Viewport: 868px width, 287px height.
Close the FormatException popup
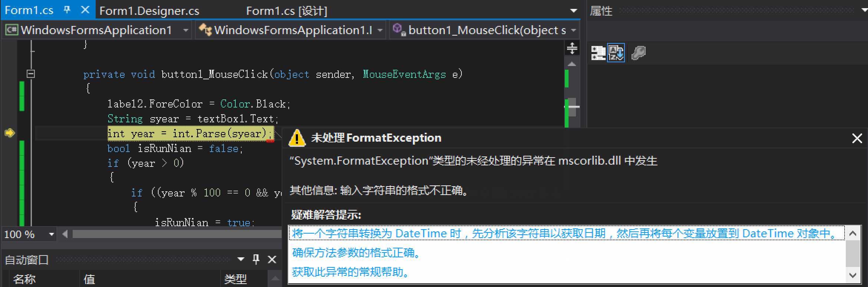pyautogui.click(x=857, y=138)
